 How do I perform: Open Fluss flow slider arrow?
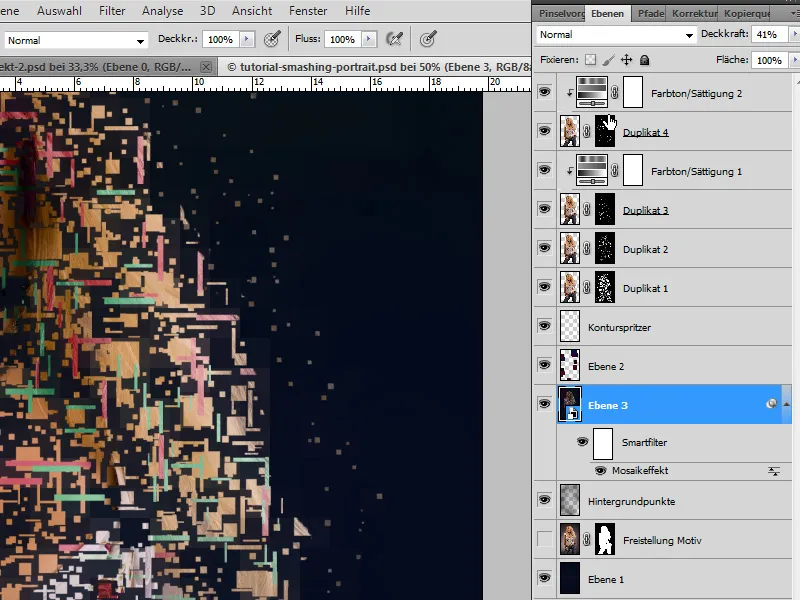pos(369,39)
